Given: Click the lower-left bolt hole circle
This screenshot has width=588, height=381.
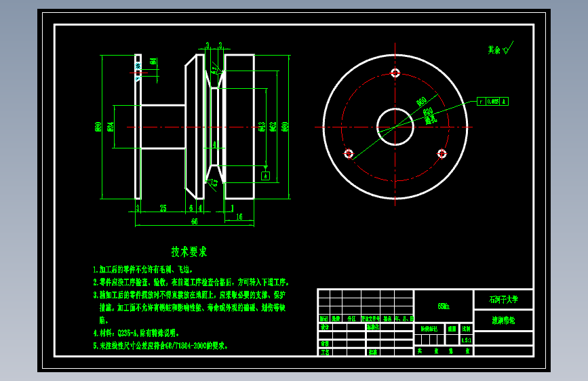Looking at the screenshot, I should click(x=349, y=153).
